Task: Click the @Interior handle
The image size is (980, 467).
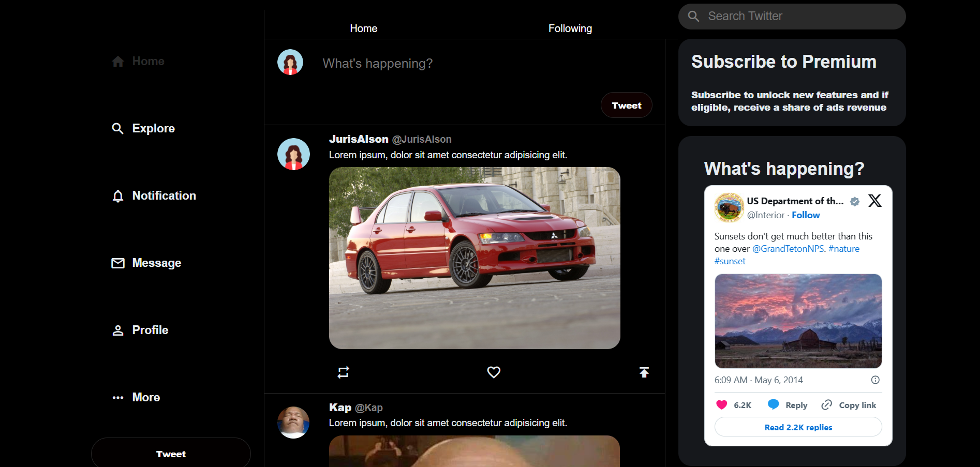Action: 766,215
